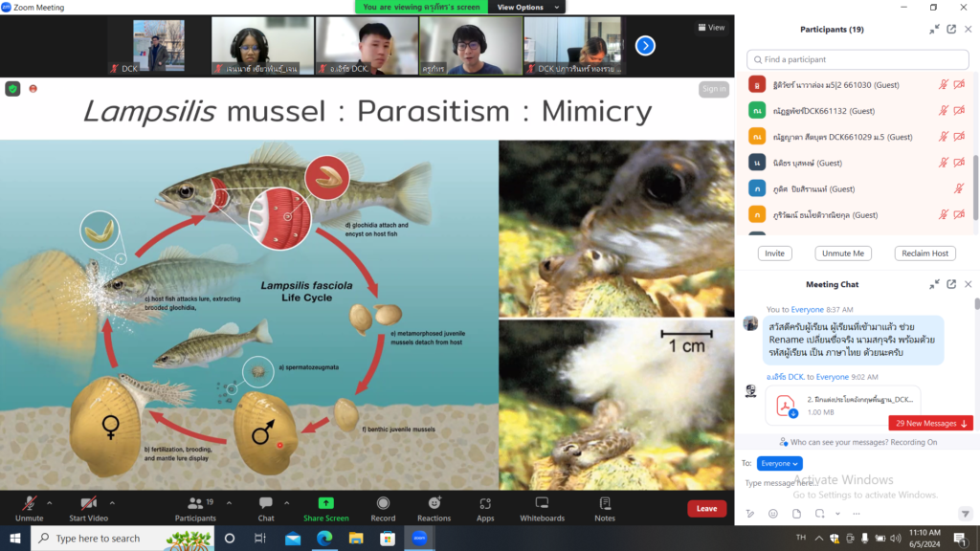Toggle Start Video camera button
Screen dimensions: 980x551
click(x=88, y=503)
